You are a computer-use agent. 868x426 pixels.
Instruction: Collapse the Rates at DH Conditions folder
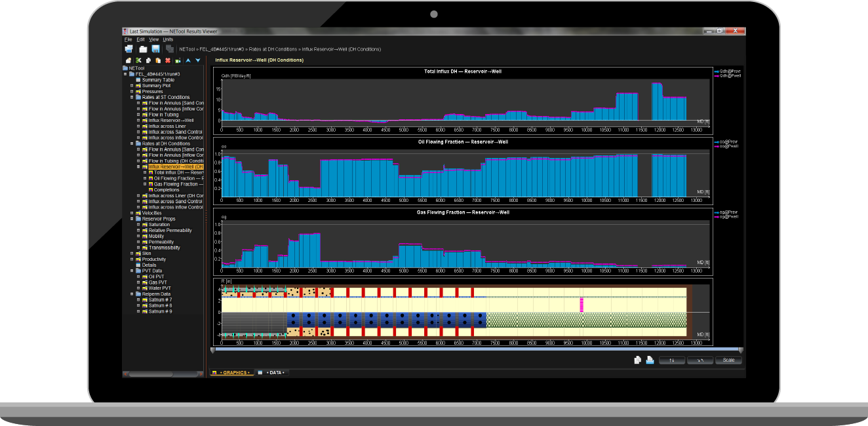pyautogui.click(x=132, y=144)
